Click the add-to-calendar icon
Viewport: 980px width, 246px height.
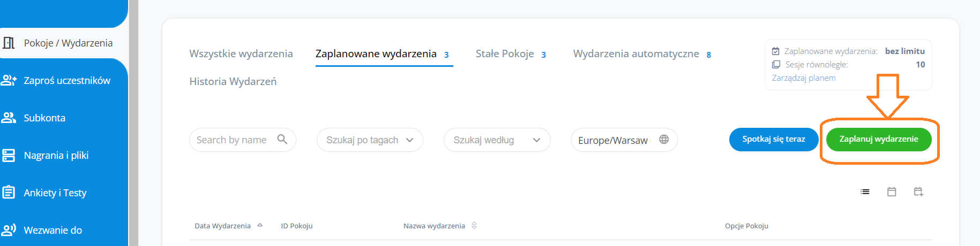tap(918, 192)
